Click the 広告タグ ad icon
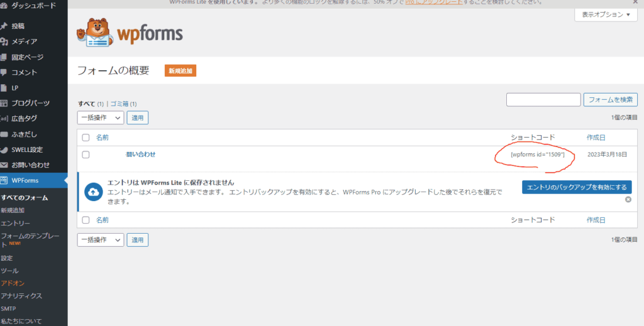 tap(4, 119)
